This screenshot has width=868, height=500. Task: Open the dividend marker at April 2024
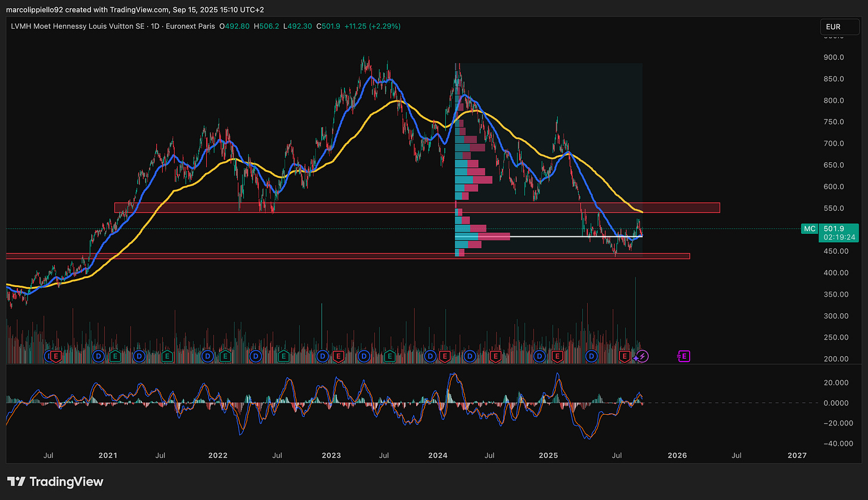[x=470, y=356]
